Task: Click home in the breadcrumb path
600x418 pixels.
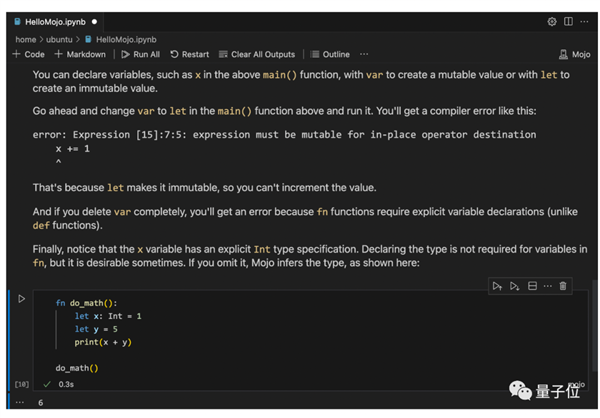Action: (x=25, y=39)
